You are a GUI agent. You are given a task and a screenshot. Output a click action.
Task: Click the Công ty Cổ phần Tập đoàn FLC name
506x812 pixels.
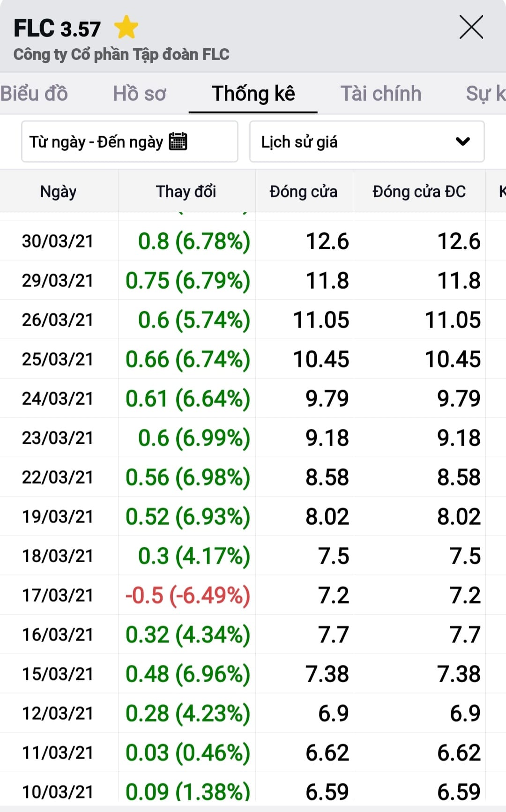click(121, 54)
